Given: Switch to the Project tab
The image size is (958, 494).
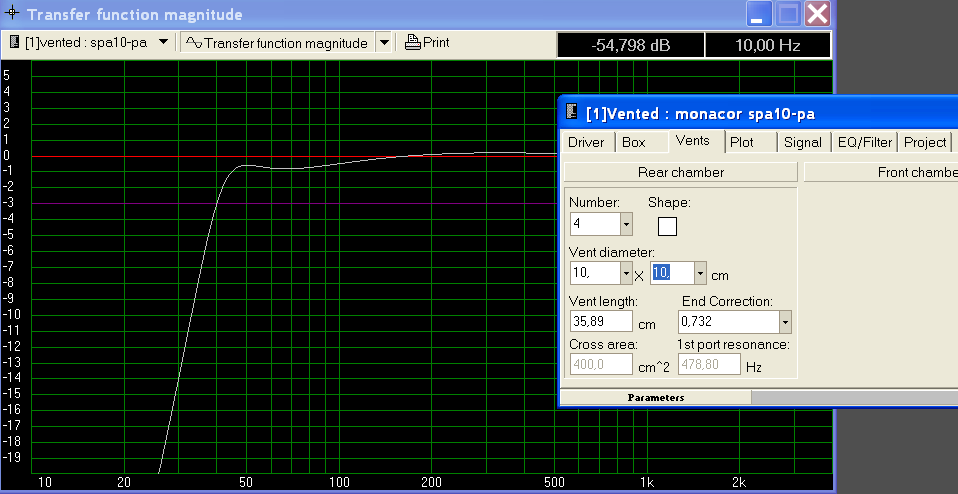Looking at the screenshot, I should [x=924, y=142].
